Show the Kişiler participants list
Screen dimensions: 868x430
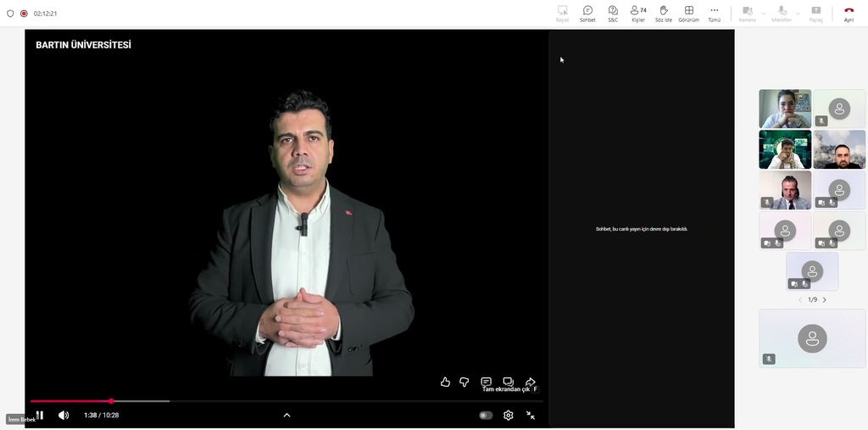[x=638, y=14]
